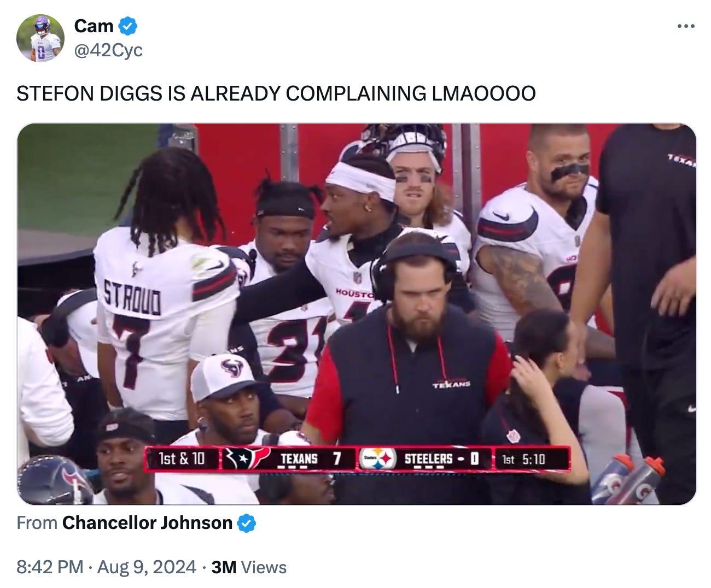Open the three-dot more options menu

pyautogui.click(x=686, y=26)
